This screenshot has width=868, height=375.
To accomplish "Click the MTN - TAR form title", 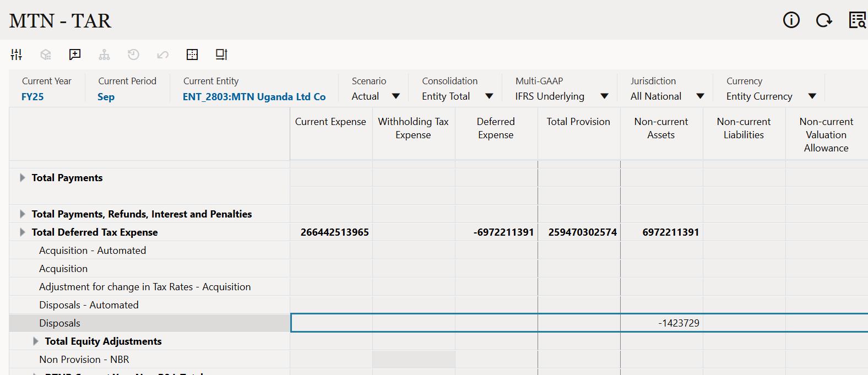I will (60, 21).
